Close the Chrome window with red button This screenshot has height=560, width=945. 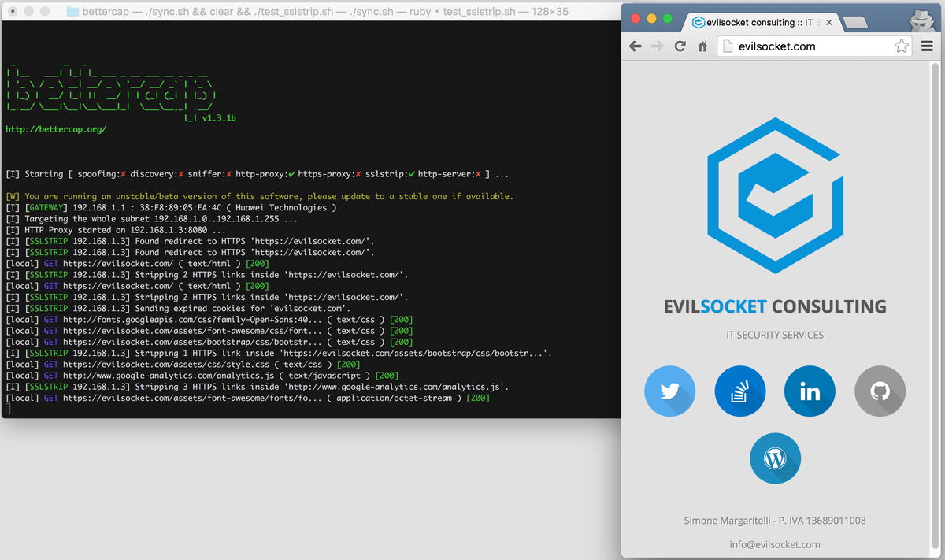point(635,18)
